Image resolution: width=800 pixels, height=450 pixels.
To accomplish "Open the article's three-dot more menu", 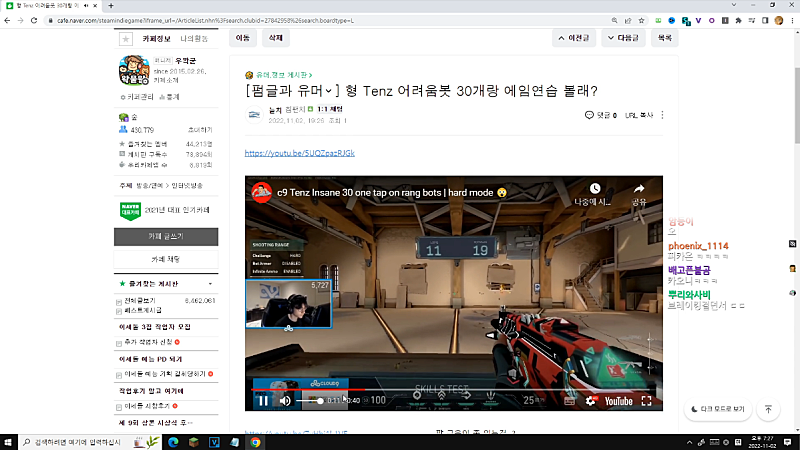I will [x=663, y=115].
